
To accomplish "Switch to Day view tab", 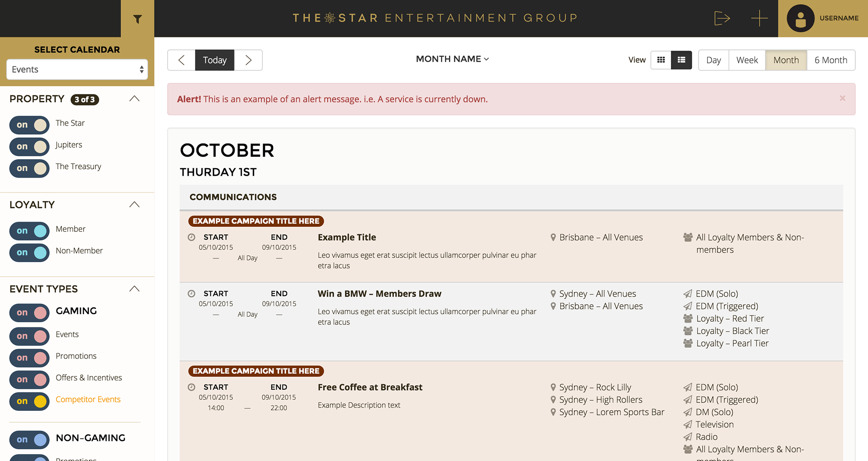I will pyautogui.click(x=713, y=60).
